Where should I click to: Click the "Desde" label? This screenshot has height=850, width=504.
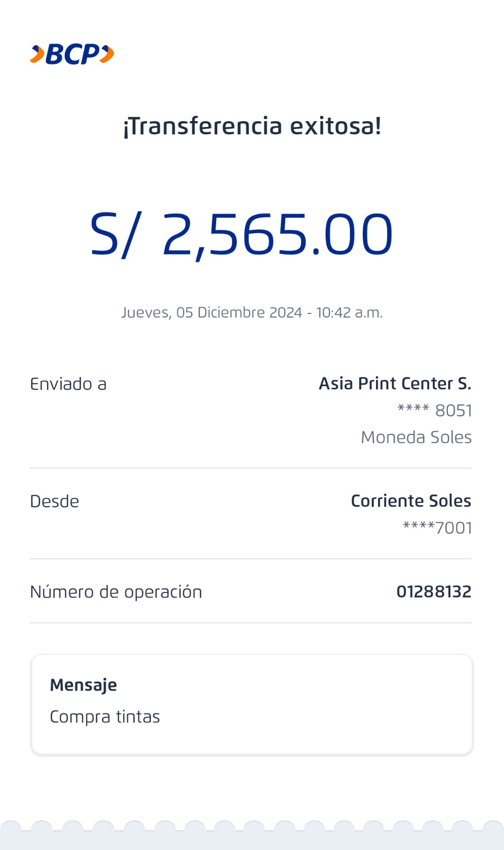point(54,501)
